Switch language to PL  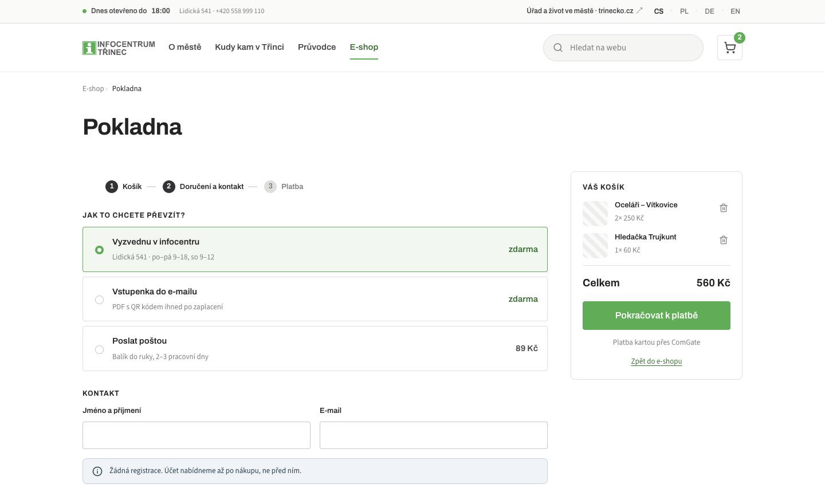coord(684,11)
